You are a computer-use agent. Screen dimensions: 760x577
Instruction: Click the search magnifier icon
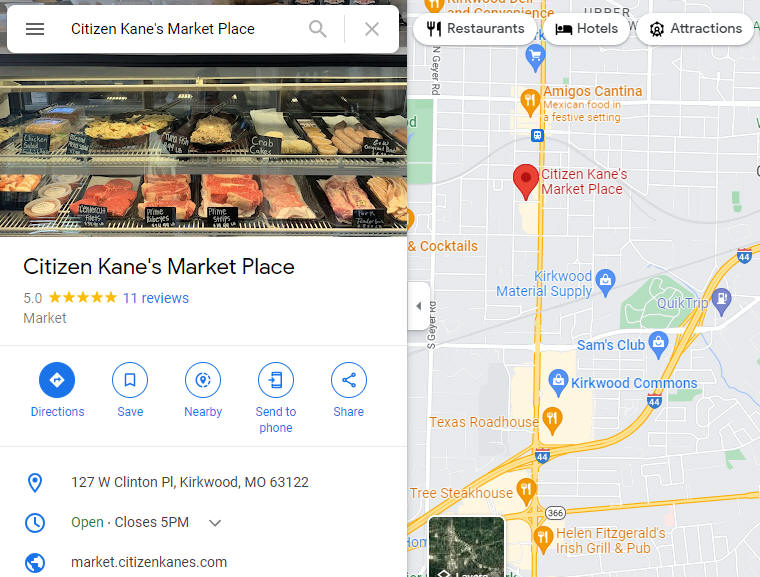[x=317, y=29]
